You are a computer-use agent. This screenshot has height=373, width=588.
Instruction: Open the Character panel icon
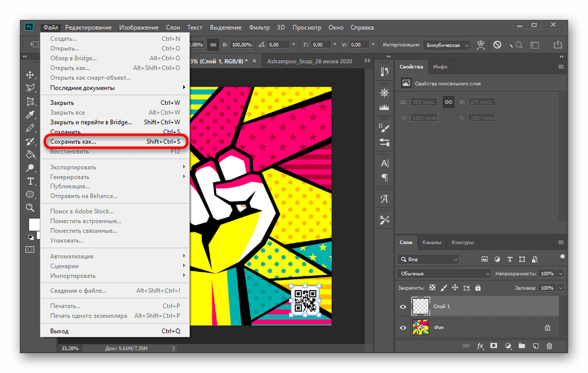point(384,163)
